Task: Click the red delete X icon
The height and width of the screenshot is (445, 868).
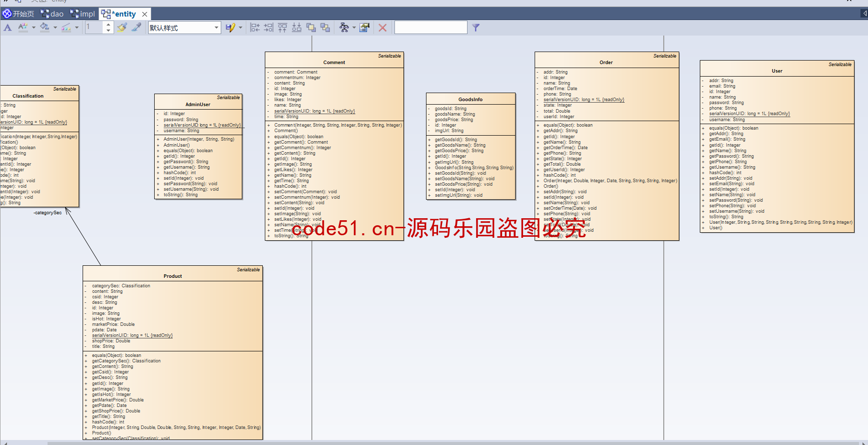Action: pyautogui.click(x=382, y=28)
